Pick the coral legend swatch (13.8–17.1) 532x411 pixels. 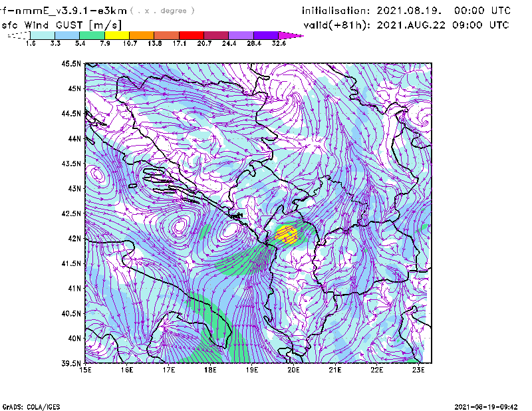click(x=167, y=35)
